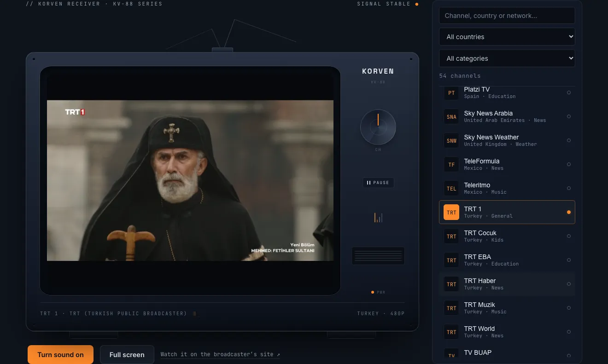Click the TRT badge beside TRT EBA

(x=451, y=260)
